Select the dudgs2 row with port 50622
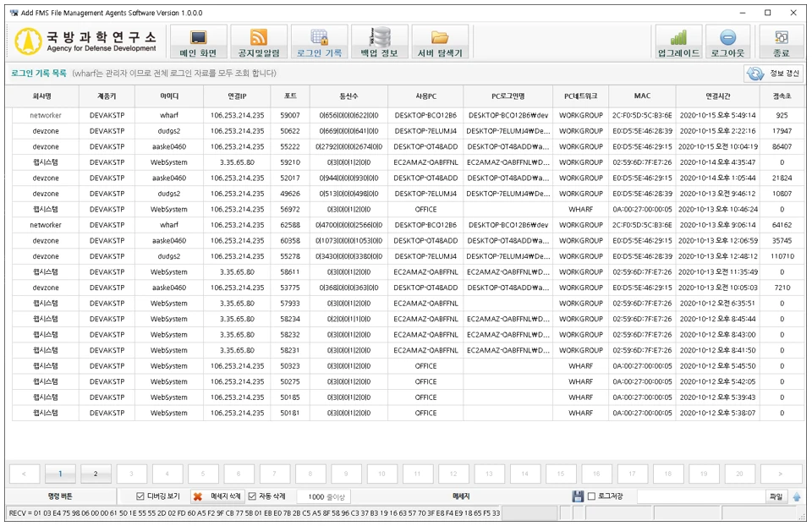This screenshot has height=526, width=812. click(408, 131)
